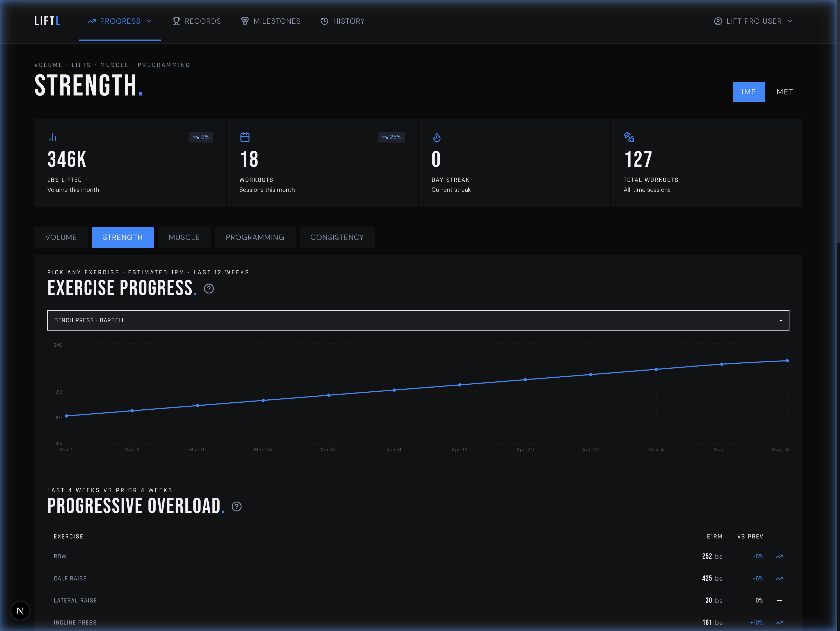Switch to the Volume tab
The height and width of the screenshot is (631, 840).
tap(61, 237)
